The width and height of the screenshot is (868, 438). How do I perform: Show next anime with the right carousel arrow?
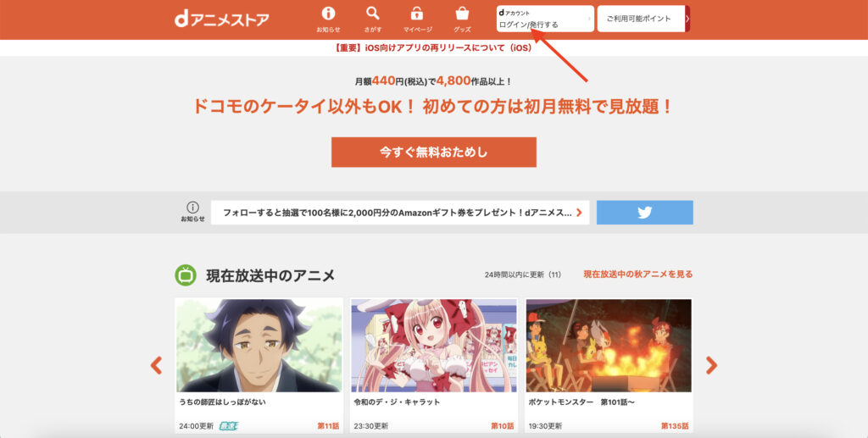711,365
